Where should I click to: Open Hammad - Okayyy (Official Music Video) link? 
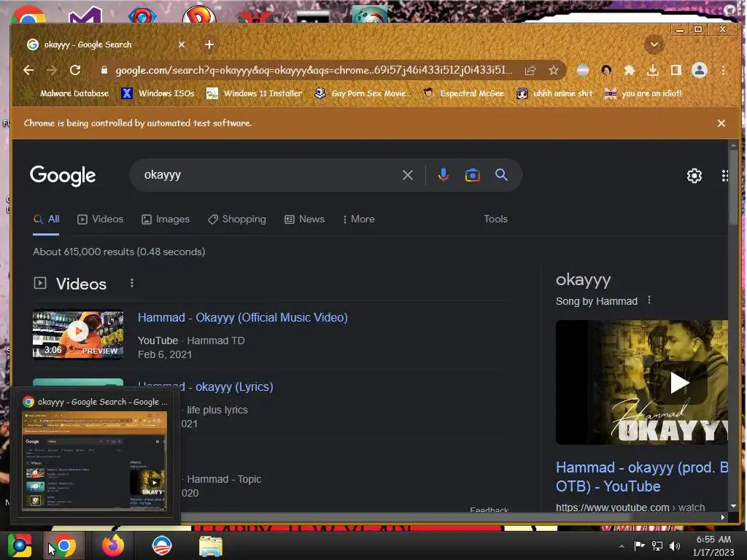tap(242, 318)
